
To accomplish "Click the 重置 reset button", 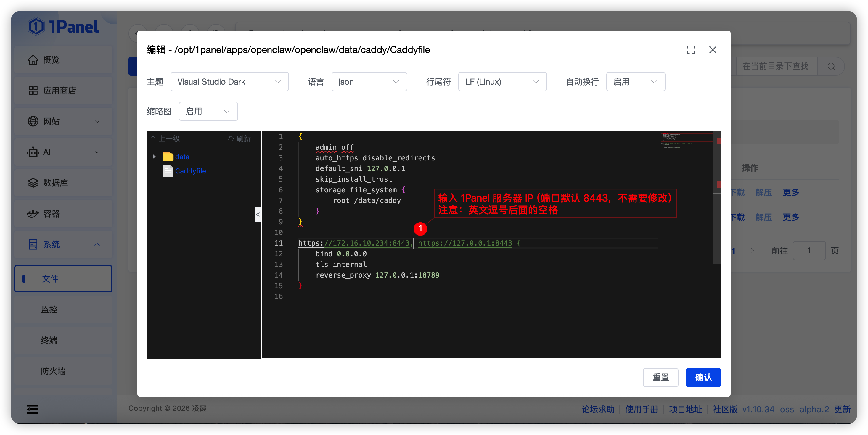I will coord(660,377).
